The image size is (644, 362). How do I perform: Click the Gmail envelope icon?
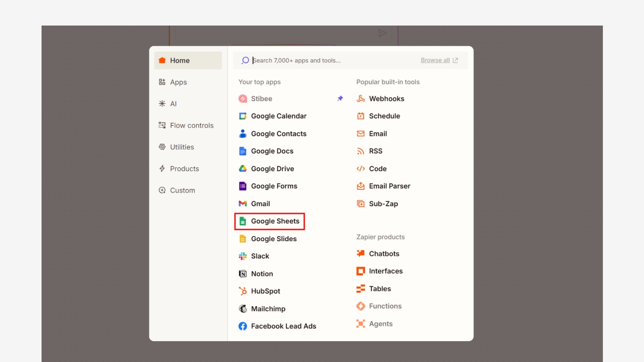tap(243, 204)
